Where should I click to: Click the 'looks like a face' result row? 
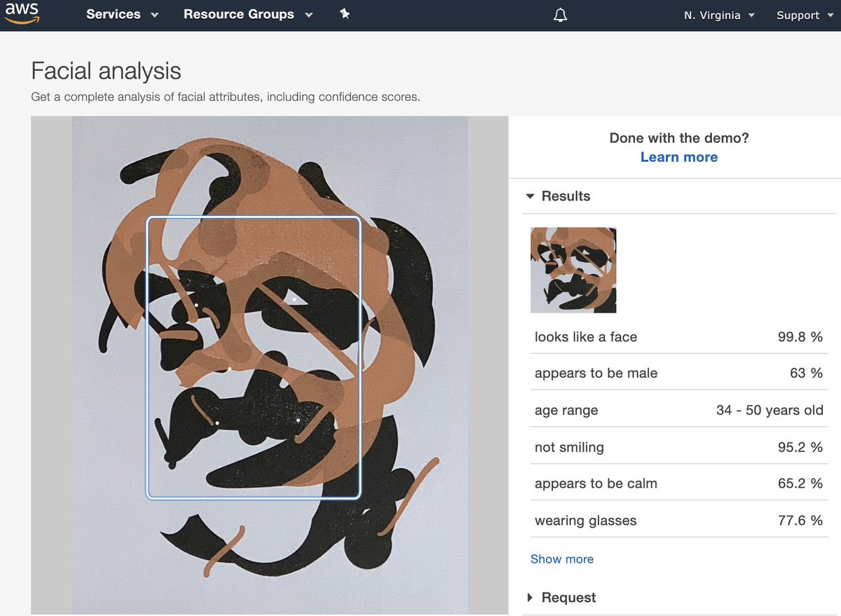click(x=679, y=337)
